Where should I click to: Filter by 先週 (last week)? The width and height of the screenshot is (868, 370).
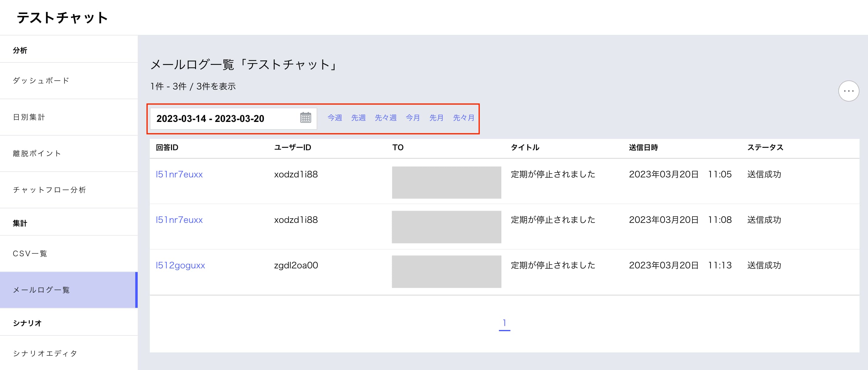pos(358,118)
